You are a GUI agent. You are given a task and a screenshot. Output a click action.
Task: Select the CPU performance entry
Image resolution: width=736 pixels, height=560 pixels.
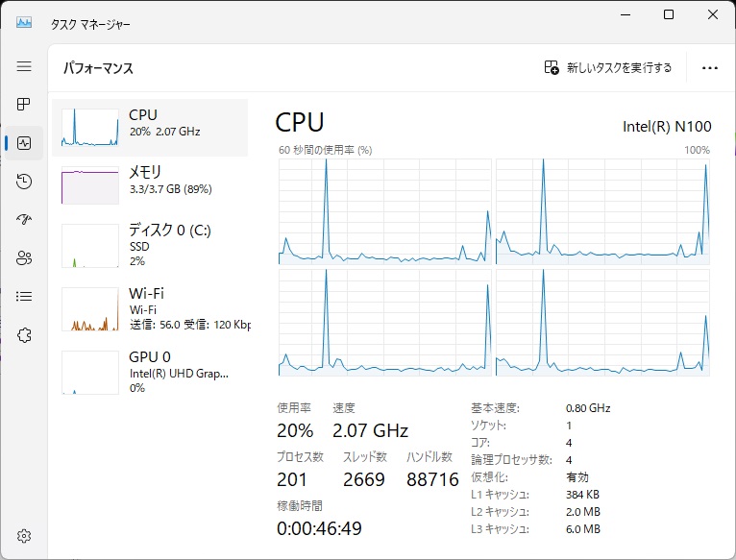click(x=150, y=127)
